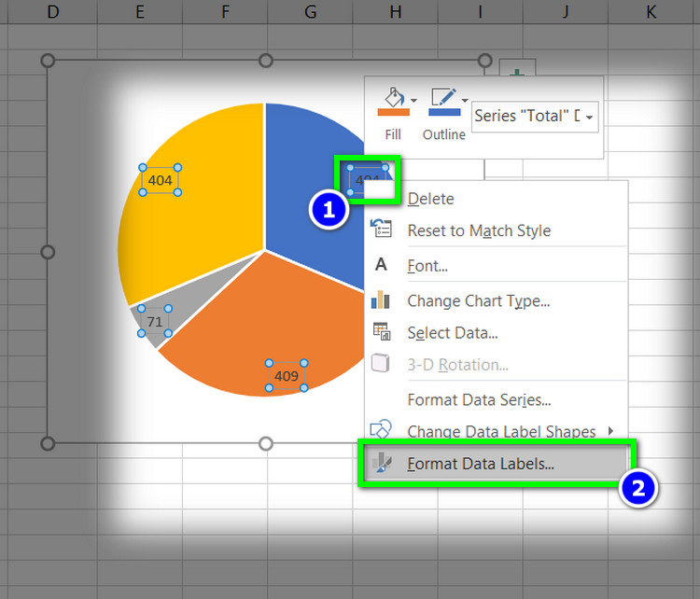The width and height of the screenshot is (700, 599).
Task: Select column G header
Action: (310, 11)
